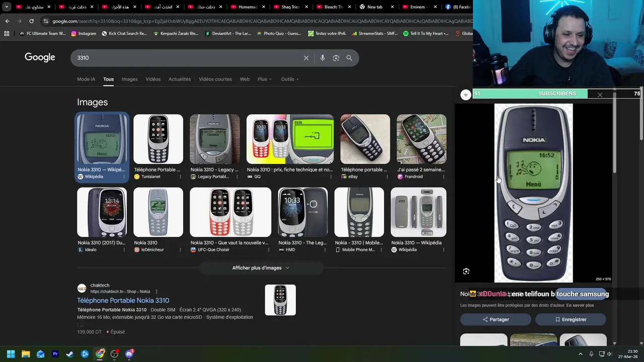
Task: Expand Afficher plus d'images
Action: tap(261, 268)
